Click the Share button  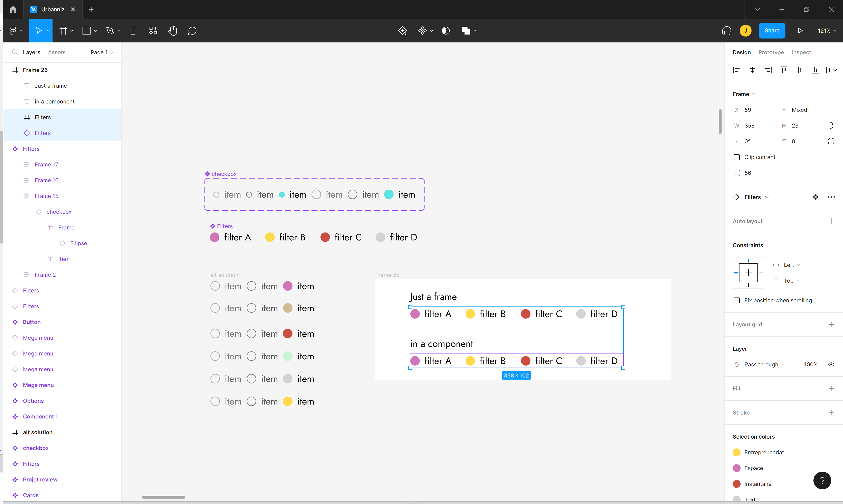[x=772, y=31]
